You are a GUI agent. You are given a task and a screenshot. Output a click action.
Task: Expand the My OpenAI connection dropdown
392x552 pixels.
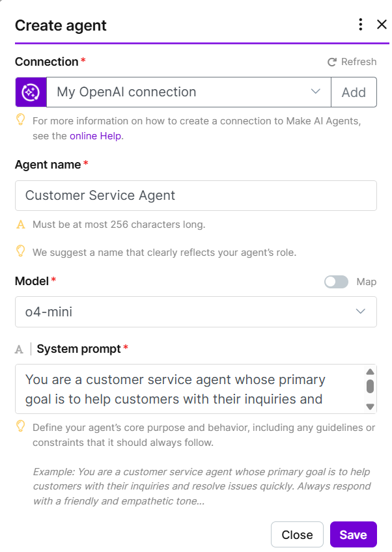pos(182,92)
